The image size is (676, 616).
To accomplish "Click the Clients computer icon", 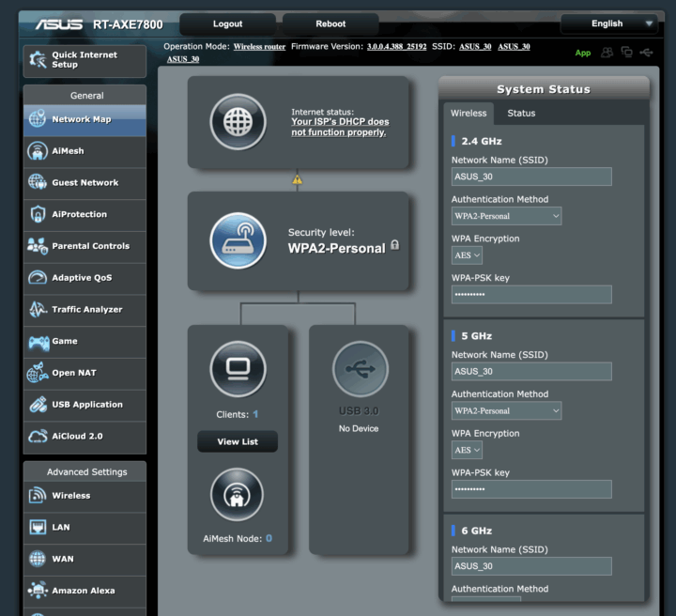I will (x=238, y=369).
